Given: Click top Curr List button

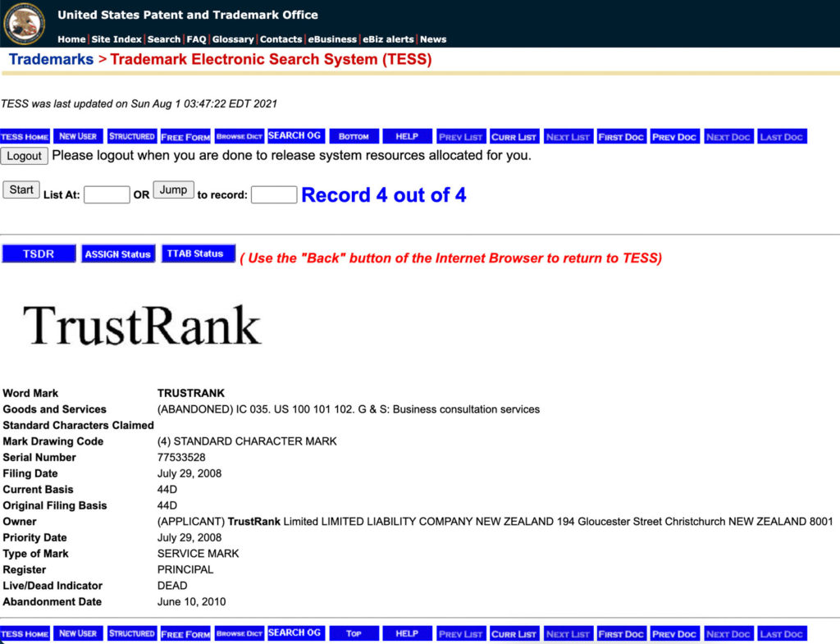Looking at the screenshot, I should coord(514,137).
